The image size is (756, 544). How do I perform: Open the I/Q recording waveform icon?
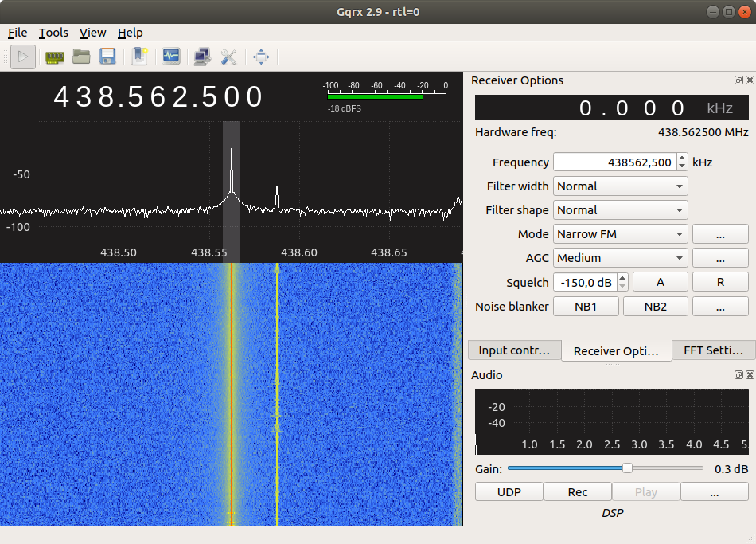171,57
